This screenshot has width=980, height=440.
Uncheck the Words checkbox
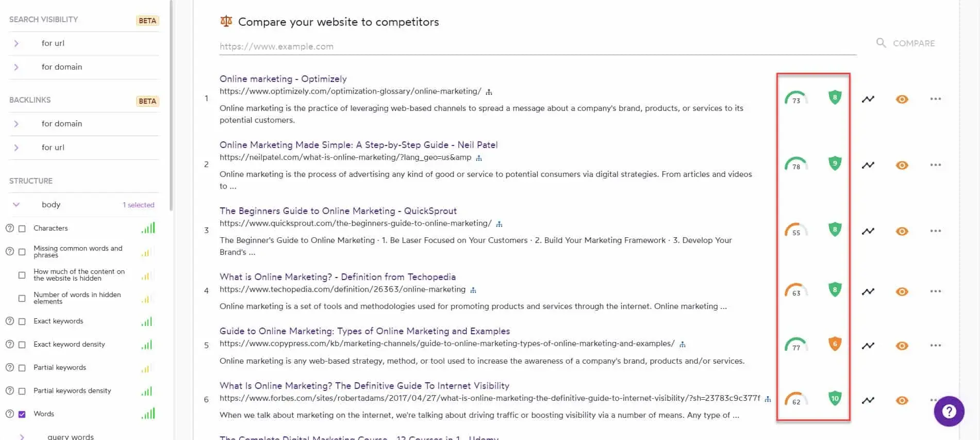click(22, 414)
